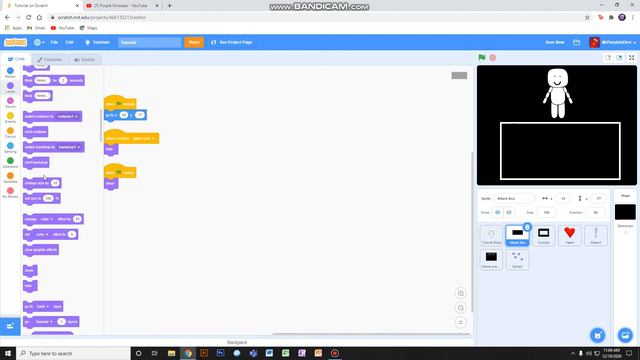Open the account username dropdown
This screenshot has height=360, width=640.
613,42
